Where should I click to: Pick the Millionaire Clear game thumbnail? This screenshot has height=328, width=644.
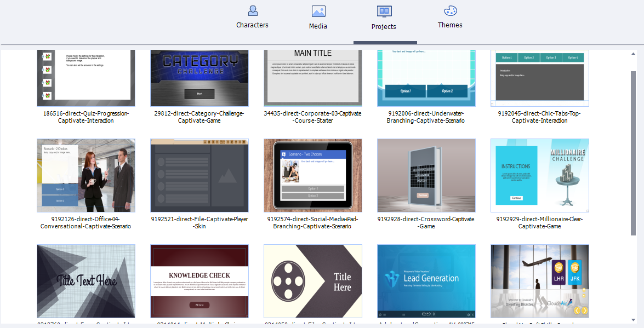[540, 175]
